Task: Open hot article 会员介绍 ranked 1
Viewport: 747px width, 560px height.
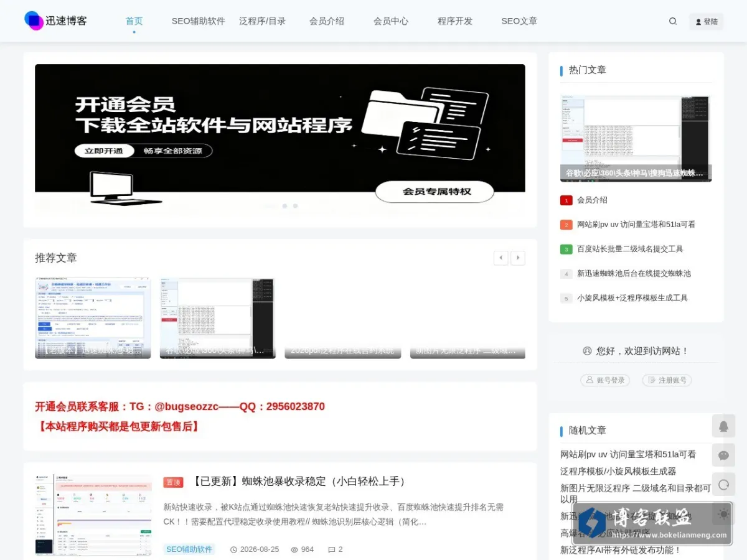Action: pyautogui.click(x=592, y=200)
